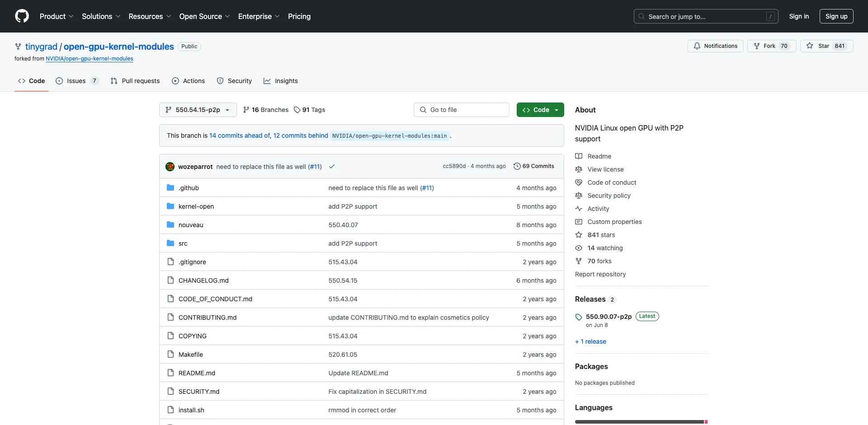Open the CODE_OF_CONDUCT.md file
This screenshot has height=425, width=868.
point(215,299)
